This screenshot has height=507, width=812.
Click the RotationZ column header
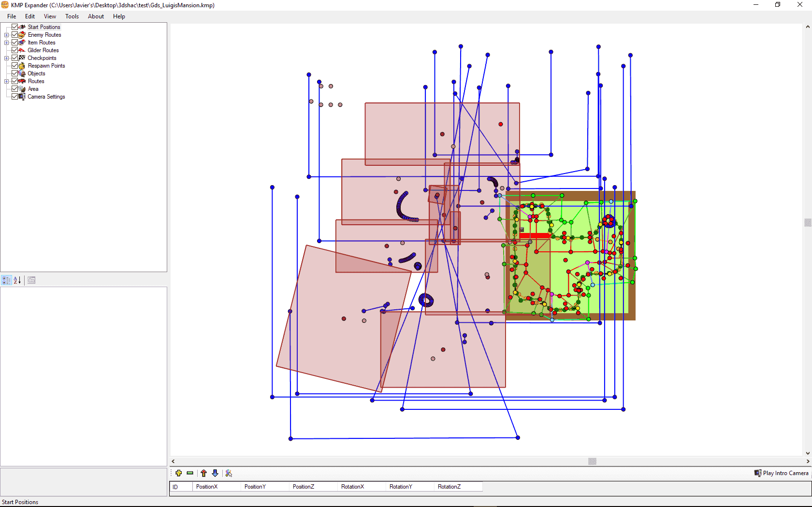coord(458,487)
